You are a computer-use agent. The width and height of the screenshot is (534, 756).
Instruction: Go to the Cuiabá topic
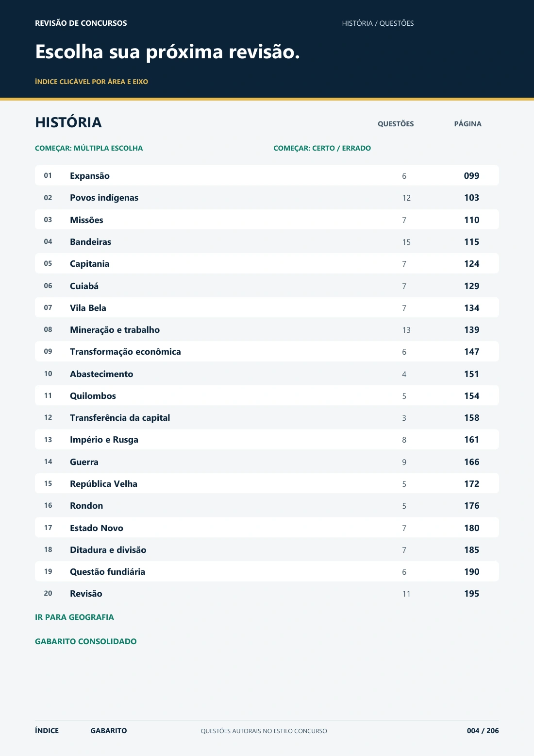coord(267,286)
